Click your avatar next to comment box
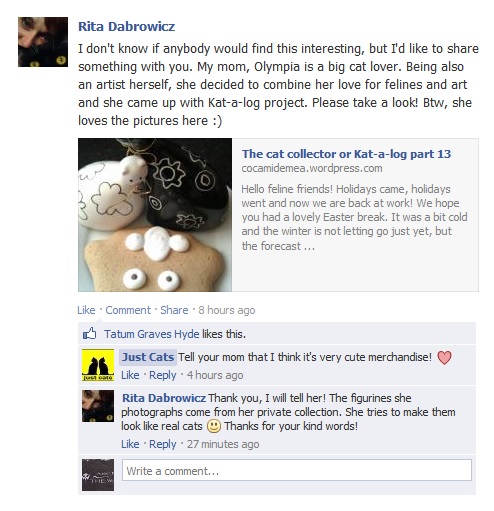The height and width of the screenshot is (511, 494). [x=98, y=475]
